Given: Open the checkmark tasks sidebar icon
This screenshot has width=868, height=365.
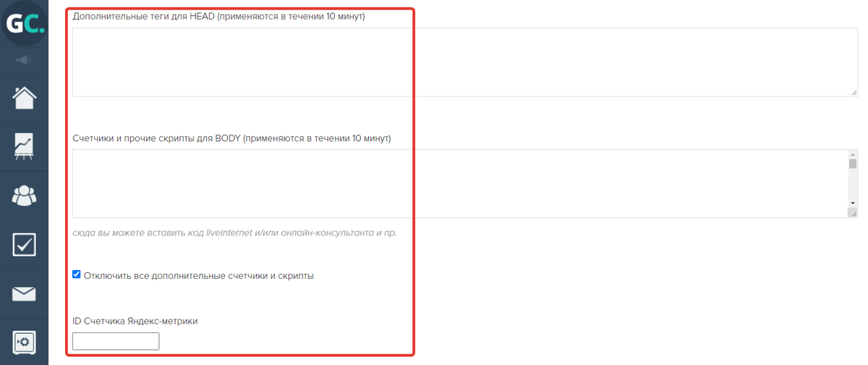Looking at the screenshot, I should 24,244.
